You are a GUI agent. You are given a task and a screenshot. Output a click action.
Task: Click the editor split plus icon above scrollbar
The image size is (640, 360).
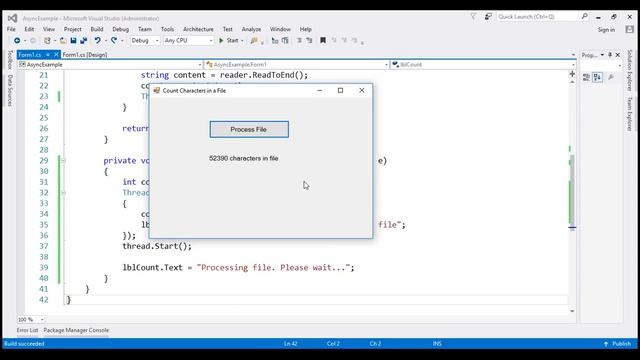click(572, 74)
